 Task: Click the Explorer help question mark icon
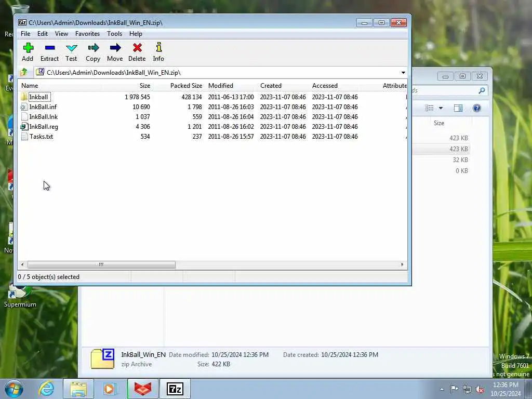click(x=477, y=108)
